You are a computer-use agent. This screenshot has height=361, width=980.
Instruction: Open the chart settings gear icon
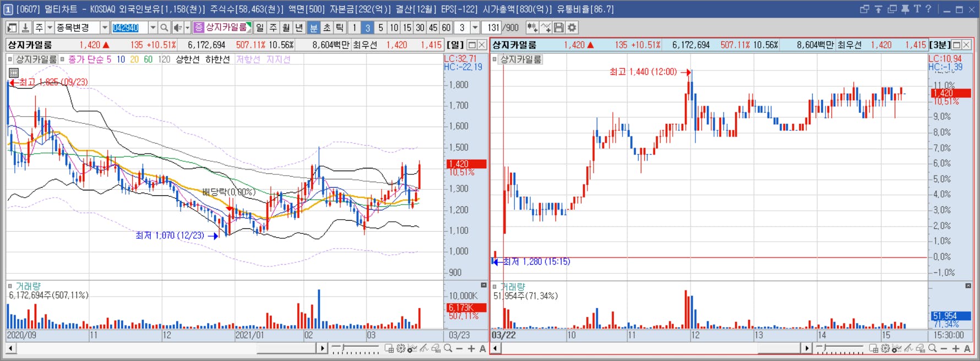(x=572, y=28)
